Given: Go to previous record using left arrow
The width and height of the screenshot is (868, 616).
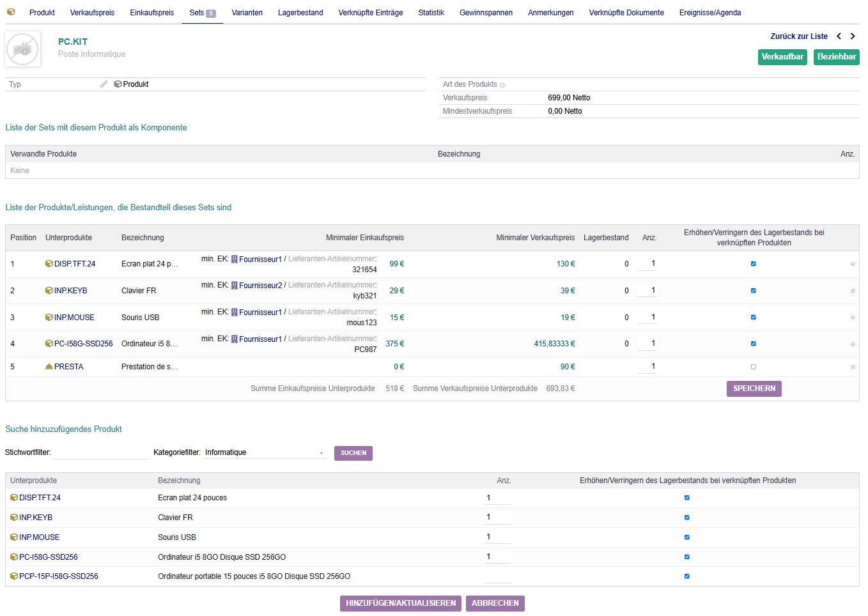Looking at the screenshot, I should tap(839, 36).
